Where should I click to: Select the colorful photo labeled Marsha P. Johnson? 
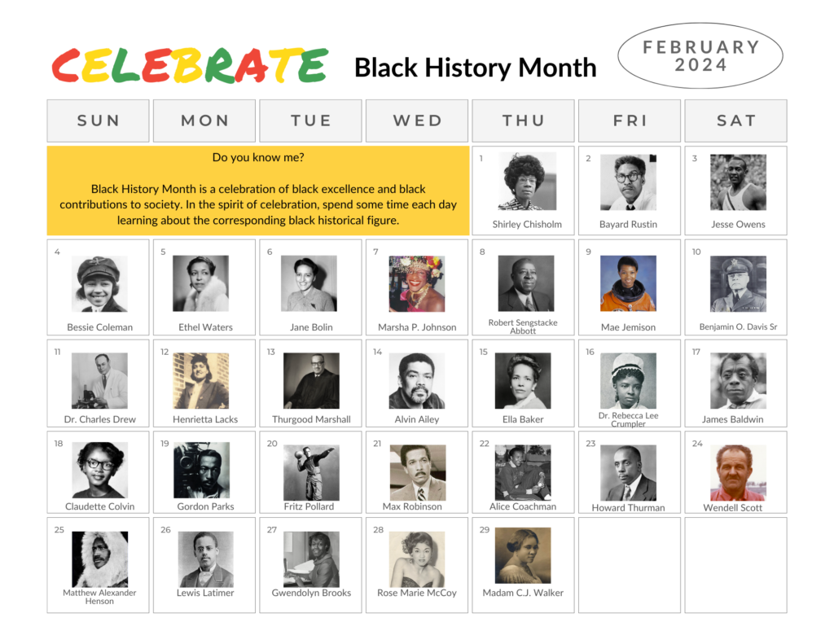(417, 283)
